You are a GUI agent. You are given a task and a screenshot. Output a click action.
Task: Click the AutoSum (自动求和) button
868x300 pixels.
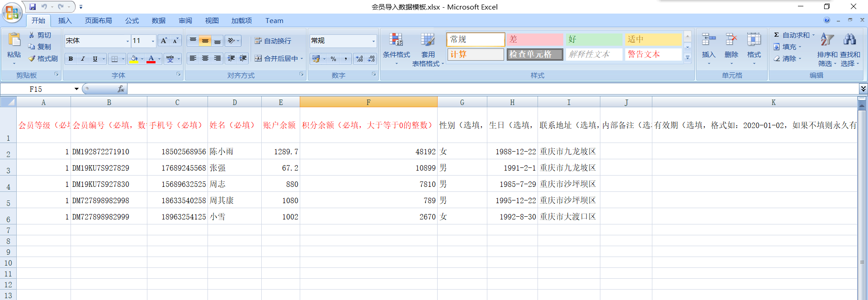coord(793,35)
